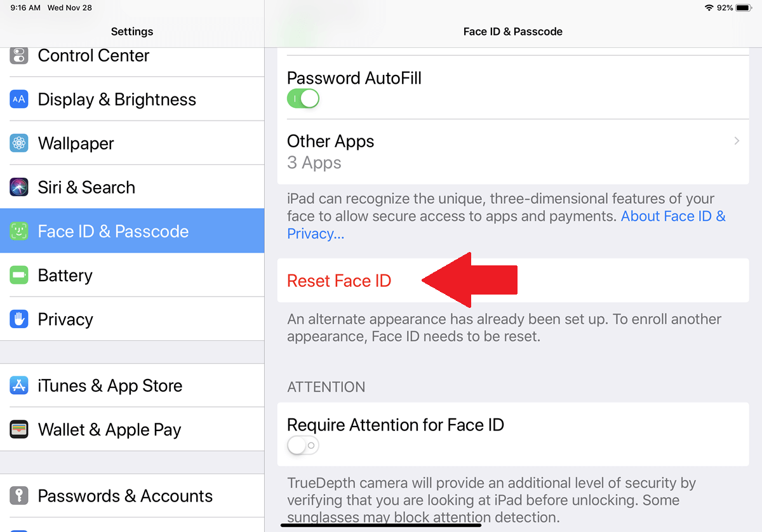
Task: Turn off Password AutoFill switch
Action: tap(303, 99)
